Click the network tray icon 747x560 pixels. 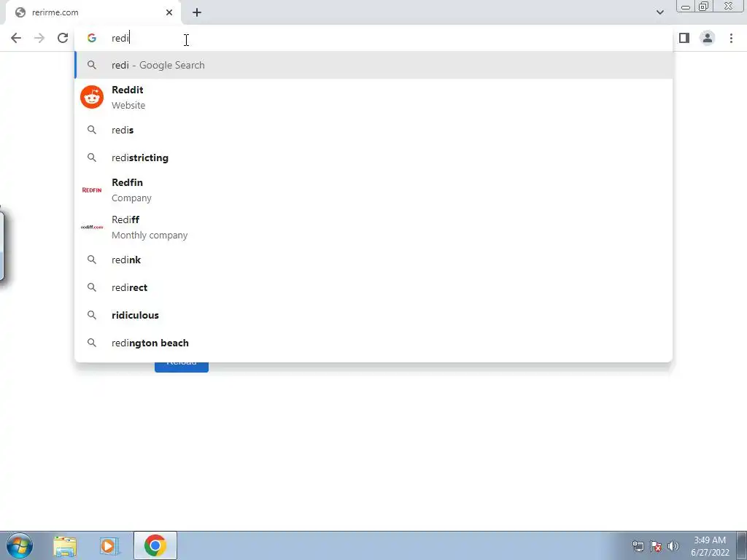(638, 546)
